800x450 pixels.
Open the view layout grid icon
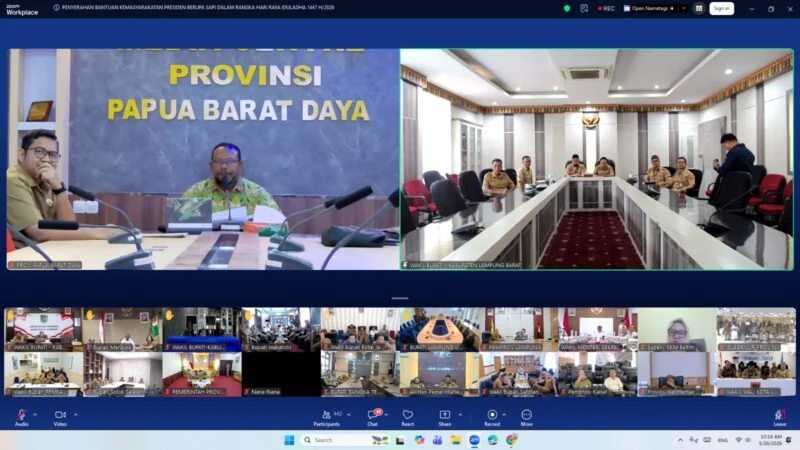click(x=699, y=8)
